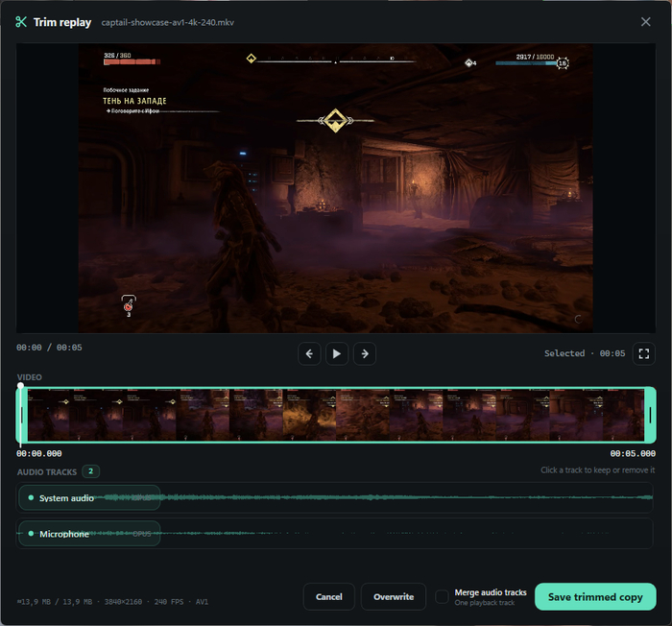672x626 pixels.
Task: Click the filename captail-showcase-av1-4k-240.mkv
Action: point(168,22)
